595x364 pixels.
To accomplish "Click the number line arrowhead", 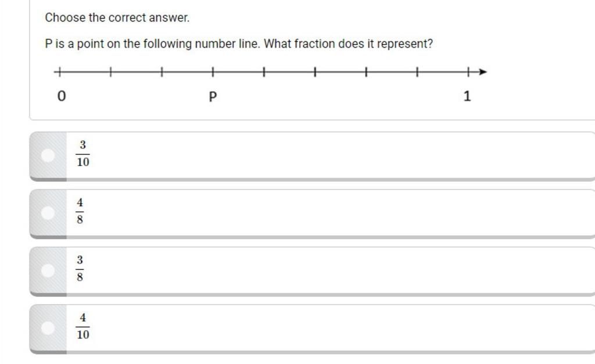I will click(483, 71).
